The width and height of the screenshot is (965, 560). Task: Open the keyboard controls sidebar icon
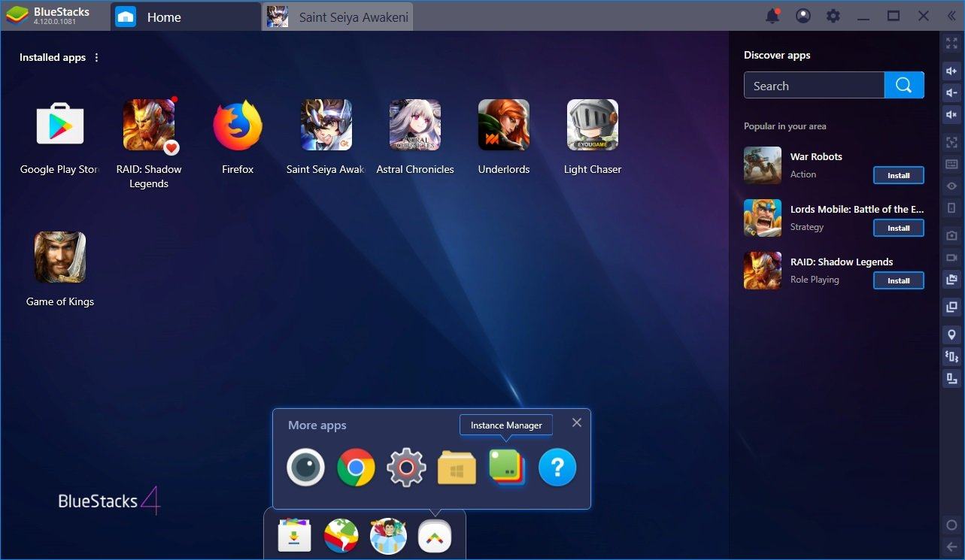click(x=951, y=164)
